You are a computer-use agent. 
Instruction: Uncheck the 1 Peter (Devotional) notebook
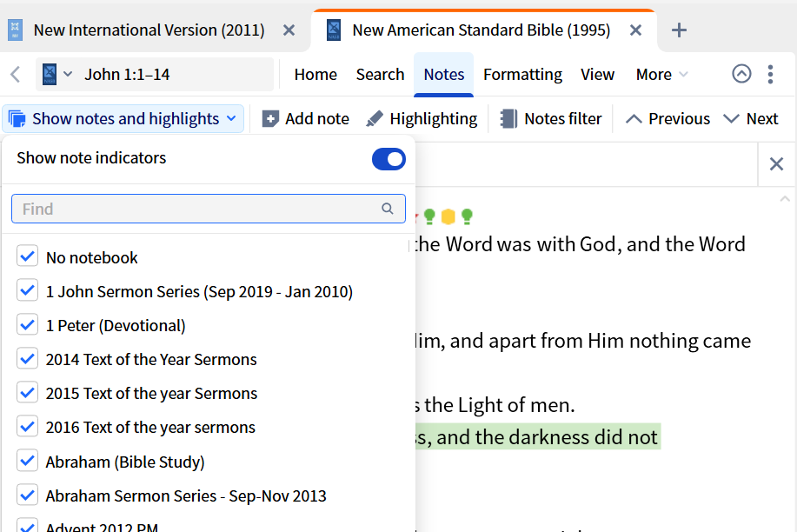[28, 325]
